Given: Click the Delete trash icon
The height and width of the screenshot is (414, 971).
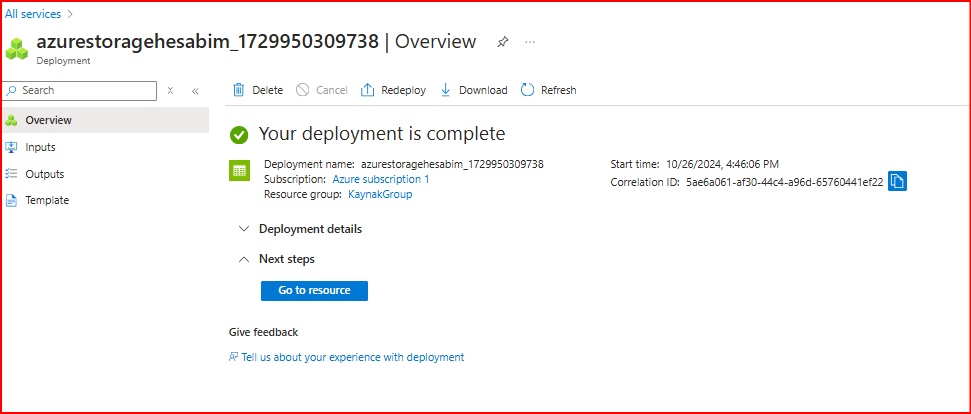Looking at the screenshot, I should 240,90.
